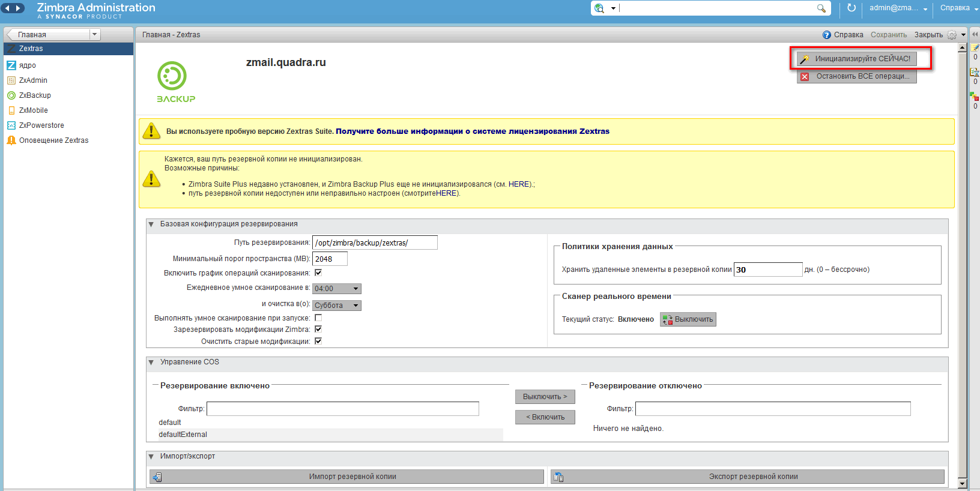Screen dimensions: 980x491
Task: Edit the Путь резервирования path field
Action: point(375,242)
